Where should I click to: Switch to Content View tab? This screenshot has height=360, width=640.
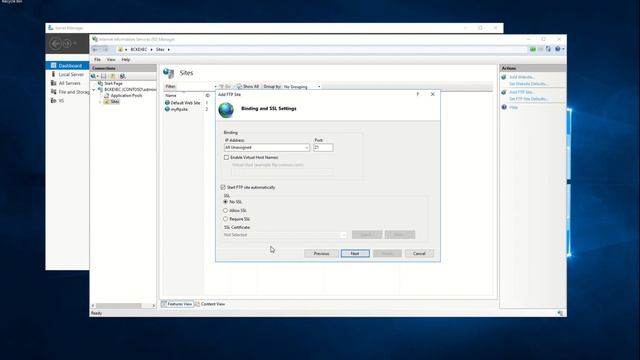click(210, 304)
